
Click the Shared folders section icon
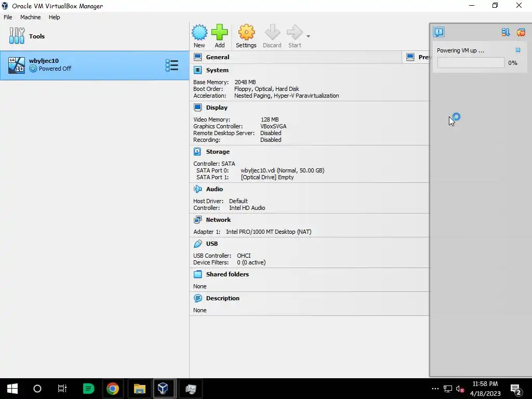pyautogui.click(x=197, y=274)
